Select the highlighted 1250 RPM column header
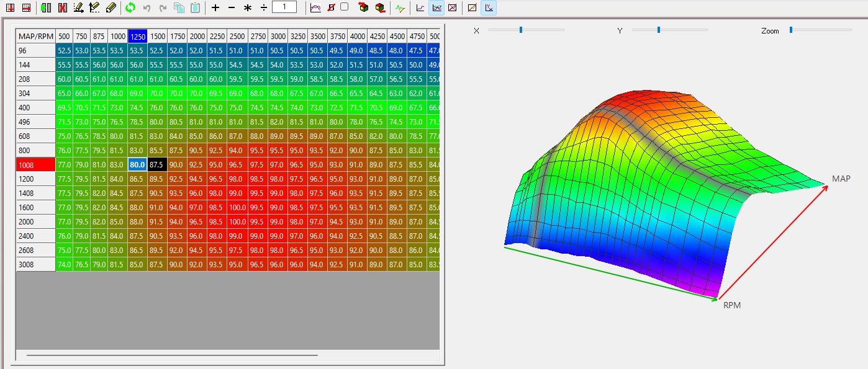The height and width of the screenshot is (369, 868). coord(137,37)
